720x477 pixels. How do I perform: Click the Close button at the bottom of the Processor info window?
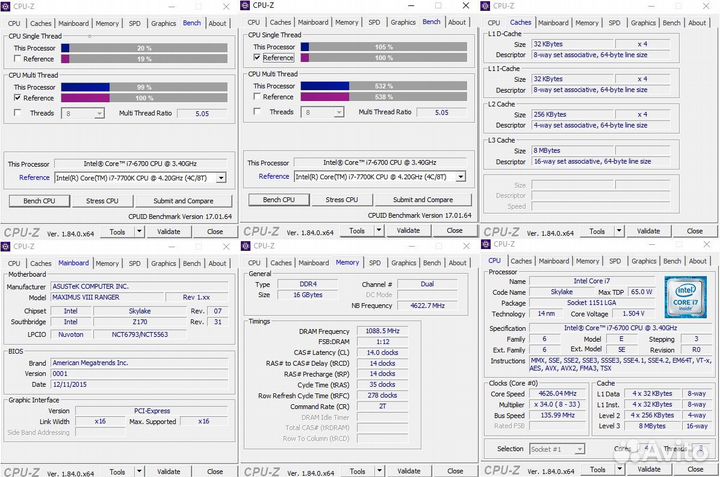tap(695, 469)
